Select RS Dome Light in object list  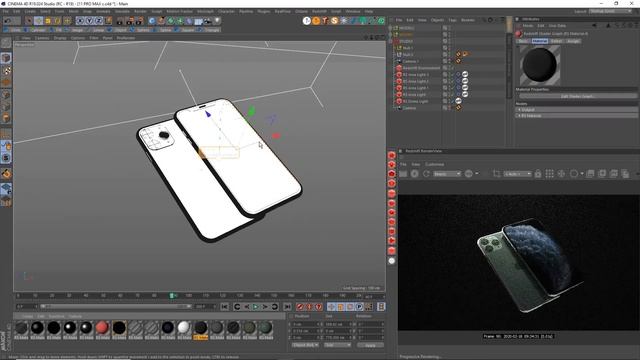416,101
